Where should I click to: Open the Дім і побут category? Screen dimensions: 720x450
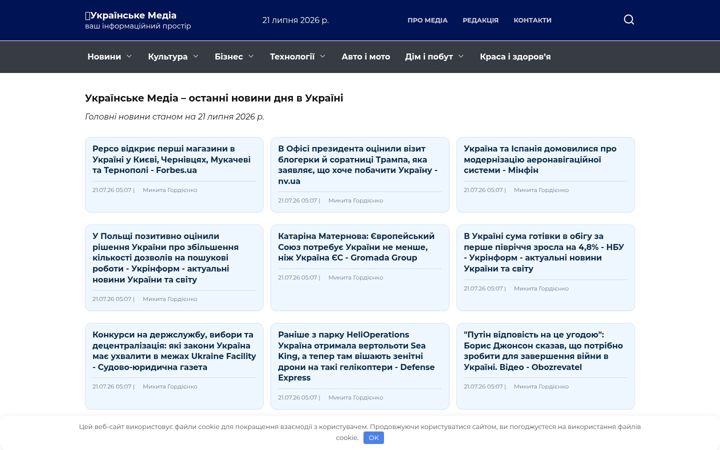[429, 56]
